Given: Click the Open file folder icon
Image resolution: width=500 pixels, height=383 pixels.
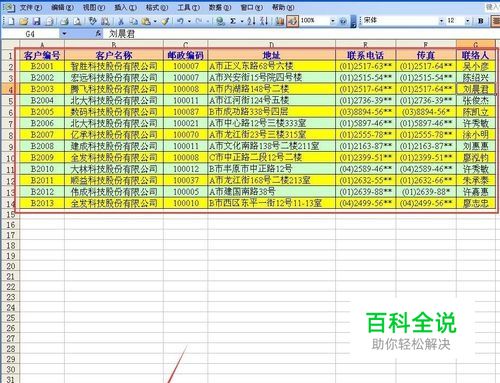Looking at the screenshot, I should [24, 21].
